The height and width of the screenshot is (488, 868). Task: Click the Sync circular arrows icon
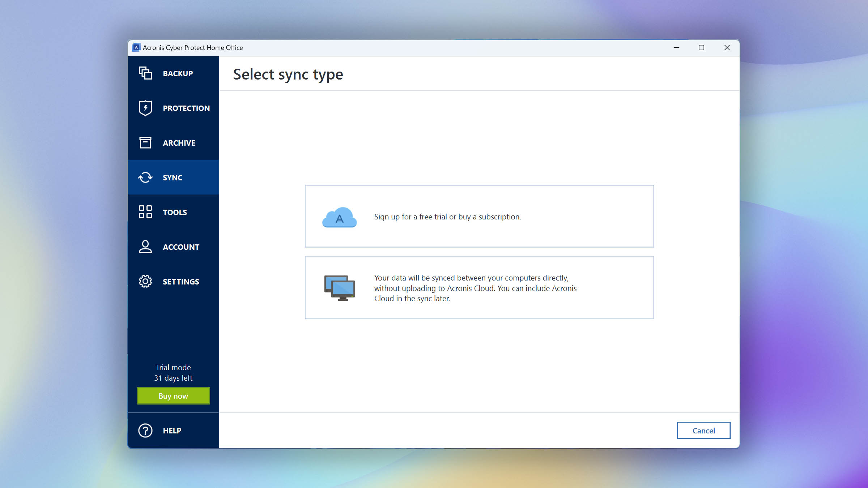[145, 177]
